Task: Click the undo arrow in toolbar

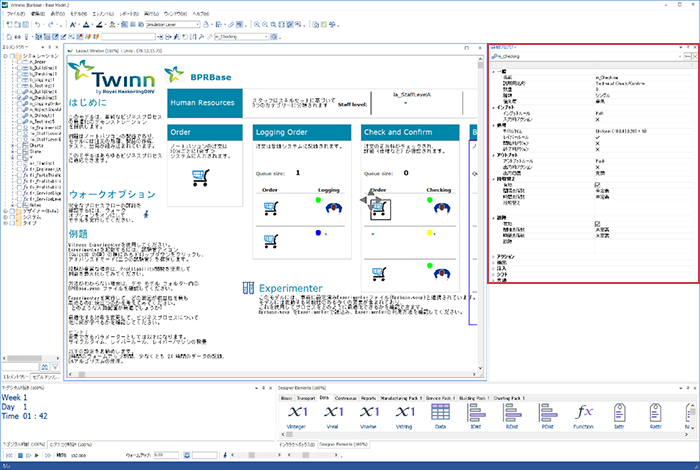Action: pos(38,25)
